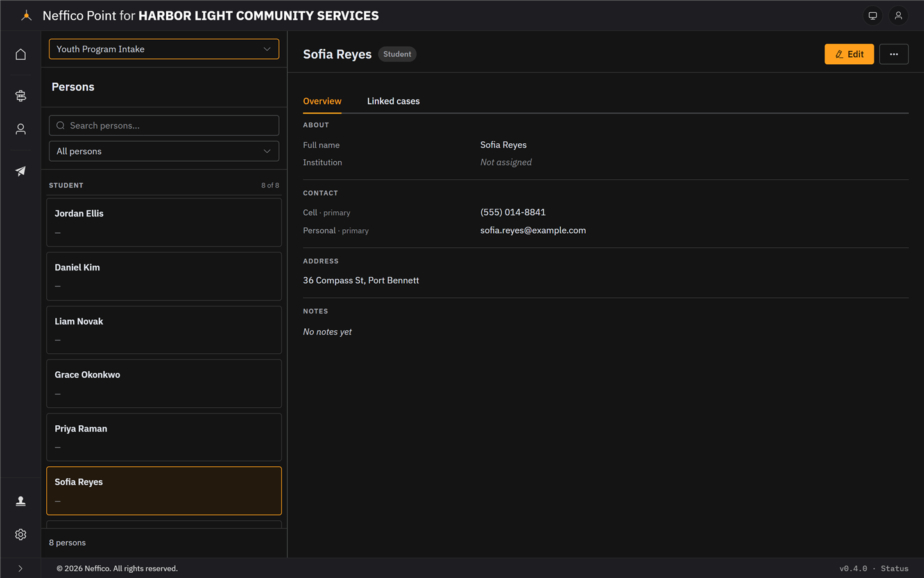Select Sofia Reyes card in list
This screenshot has width=924, height=578.
[164, 491]
